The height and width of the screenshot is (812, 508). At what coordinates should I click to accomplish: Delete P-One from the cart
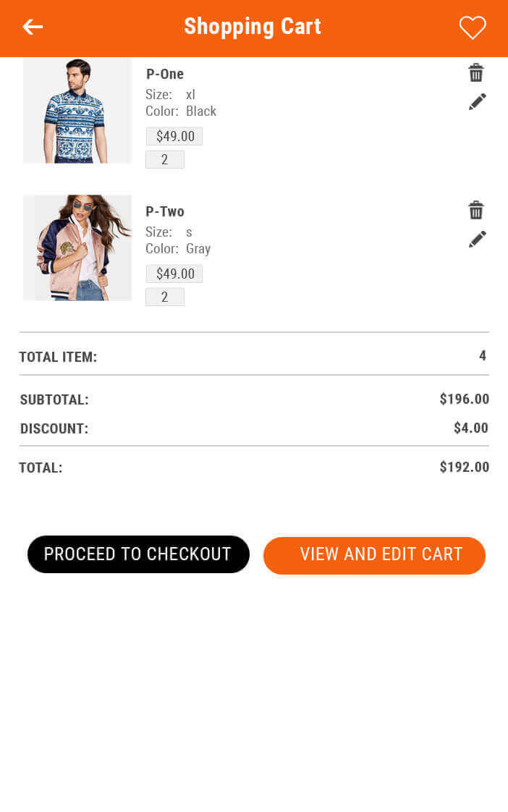(476, 73)
